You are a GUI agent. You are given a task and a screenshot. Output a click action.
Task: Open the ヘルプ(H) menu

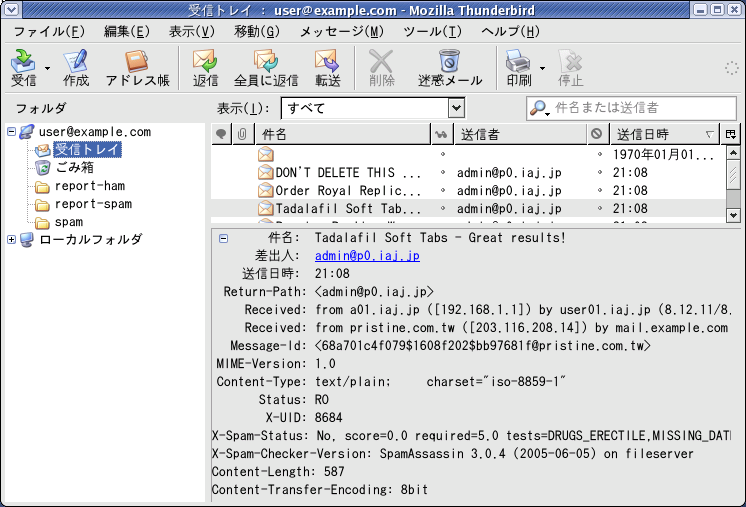(x=510, y=31)
